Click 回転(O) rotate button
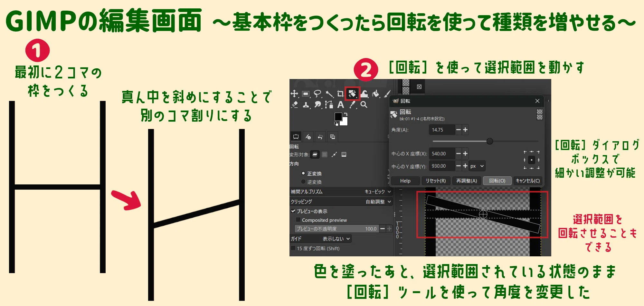The height and width of the screenshot is (306, 644). point(497,181)
